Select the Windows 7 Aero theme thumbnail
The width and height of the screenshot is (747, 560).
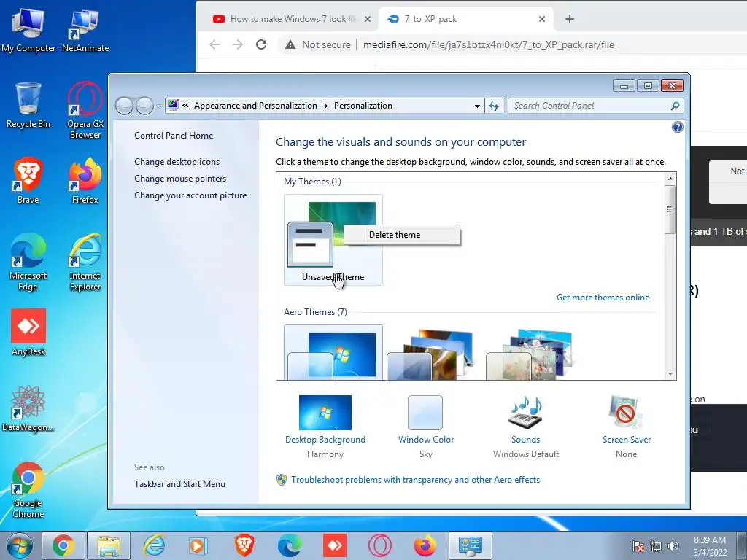click(333, 352)
